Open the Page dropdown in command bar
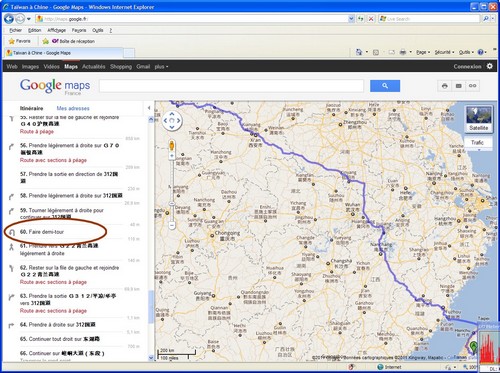The width and height of the screenshot is (500, 373). click(x=423, y=52)
